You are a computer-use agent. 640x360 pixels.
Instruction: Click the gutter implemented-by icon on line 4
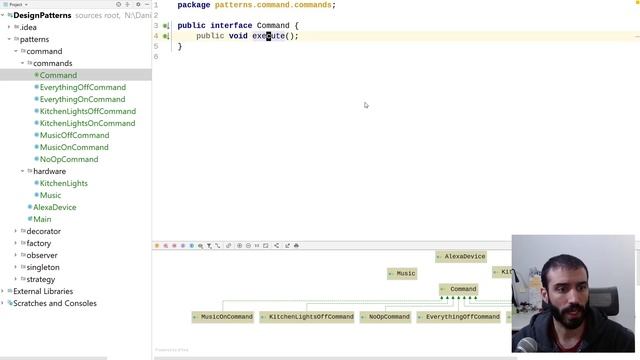click(166, 36)
